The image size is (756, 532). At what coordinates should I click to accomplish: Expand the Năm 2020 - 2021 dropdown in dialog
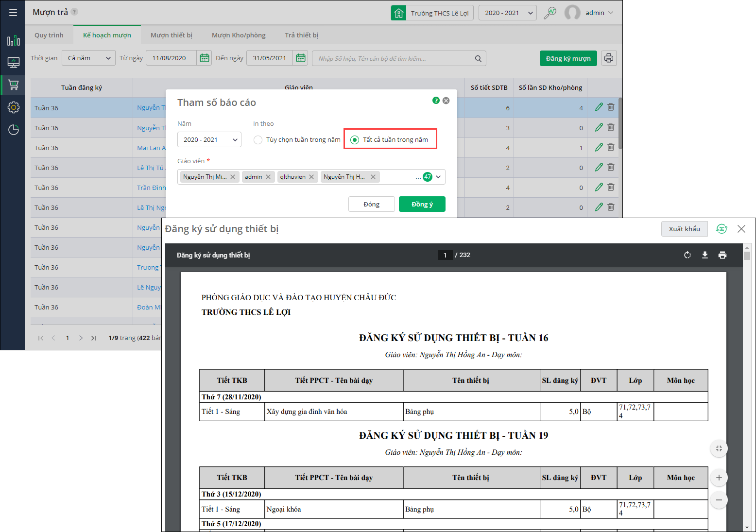click(209, 140)
